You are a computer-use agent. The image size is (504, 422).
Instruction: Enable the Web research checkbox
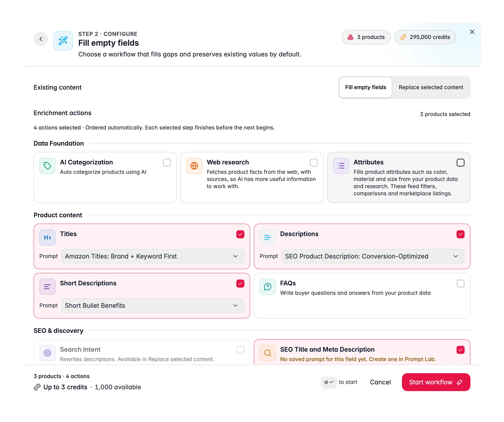314,163
